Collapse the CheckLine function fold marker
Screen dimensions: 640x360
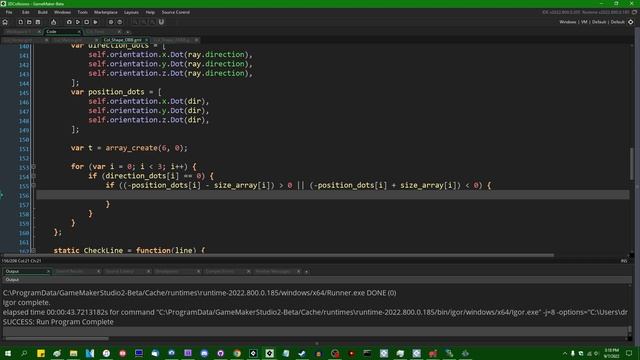tap(33, 251)
